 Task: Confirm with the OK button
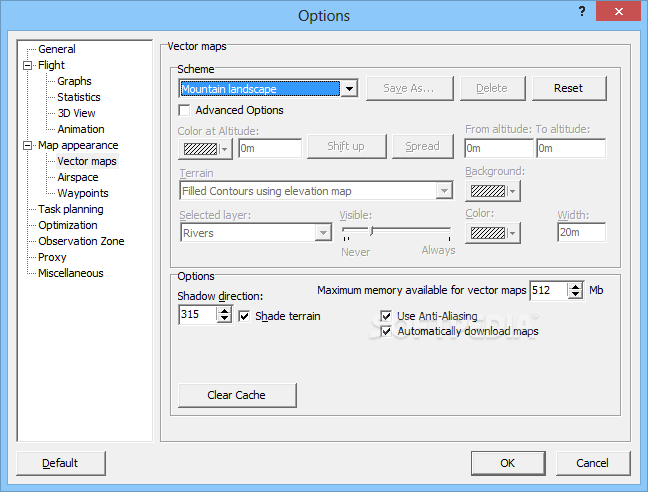[508, 463]
